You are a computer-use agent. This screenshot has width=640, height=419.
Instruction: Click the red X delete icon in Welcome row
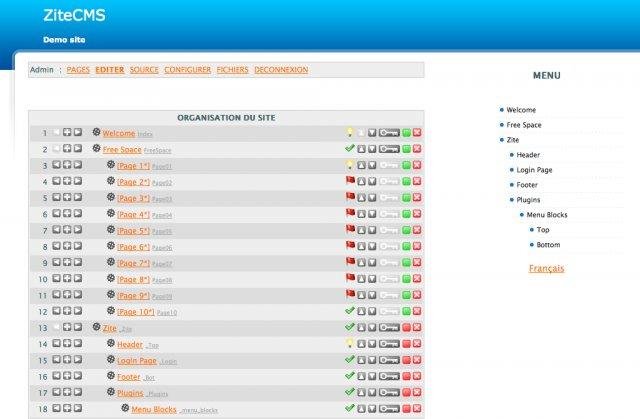point(417,133)
